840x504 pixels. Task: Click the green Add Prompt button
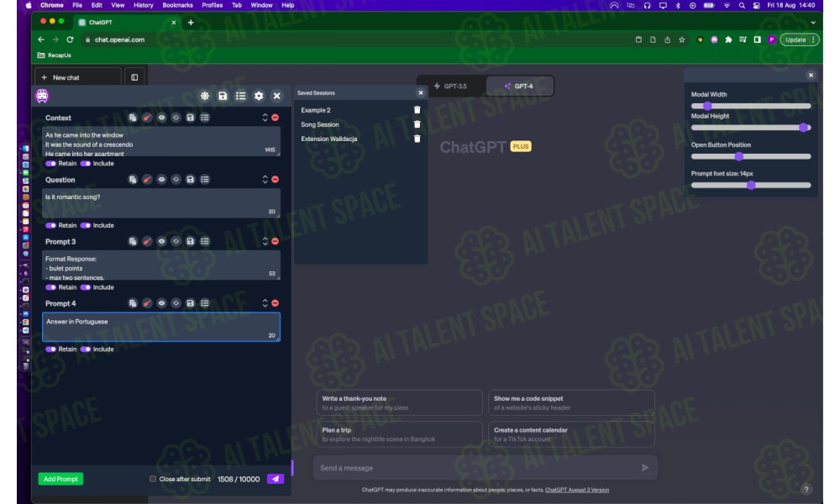60,479
